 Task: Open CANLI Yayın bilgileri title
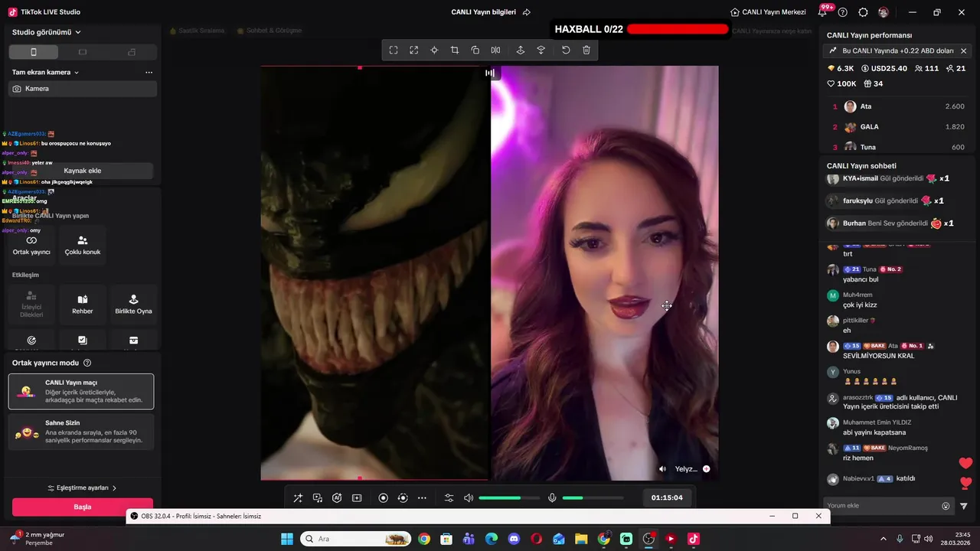[x=483, y=12]
